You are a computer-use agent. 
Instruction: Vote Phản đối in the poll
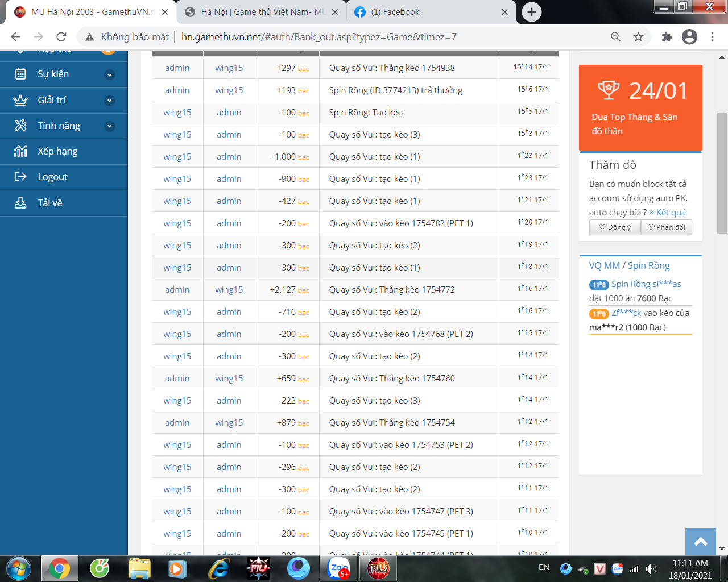coord(666,227)
